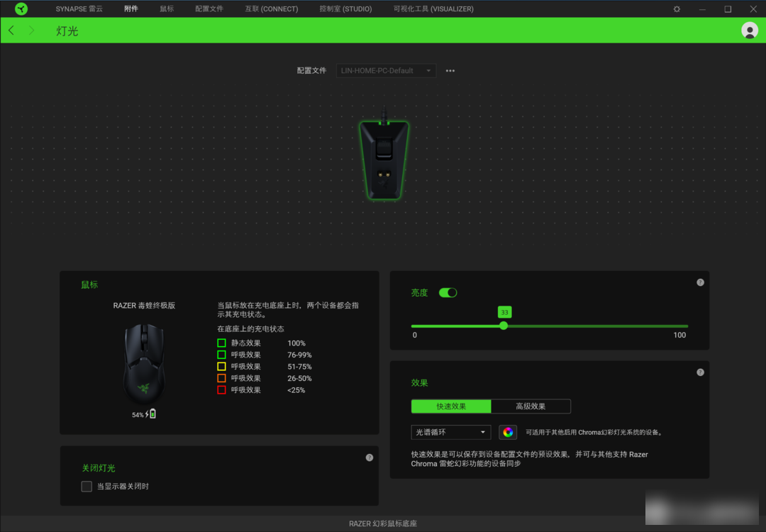Image resolution: width=766 pixels, height=532 pixels.
Task: Open the 光谱循环 effect dropdown
Action: point(450,432)
